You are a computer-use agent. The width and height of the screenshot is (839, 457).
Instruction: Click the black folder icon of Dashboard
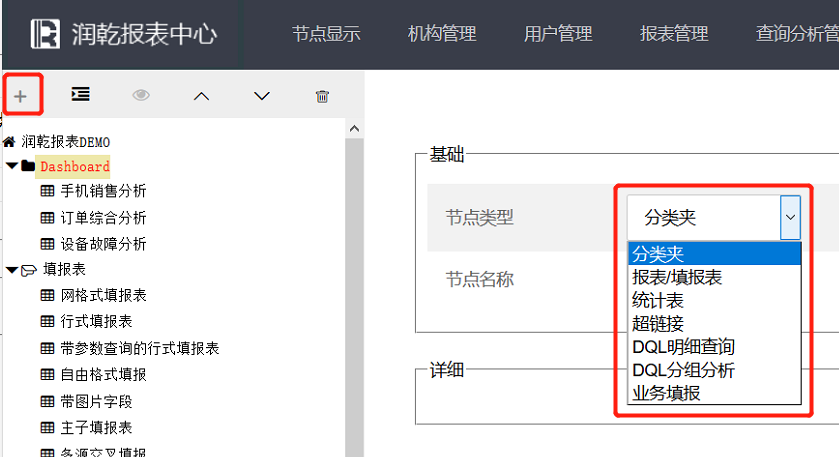28,166
